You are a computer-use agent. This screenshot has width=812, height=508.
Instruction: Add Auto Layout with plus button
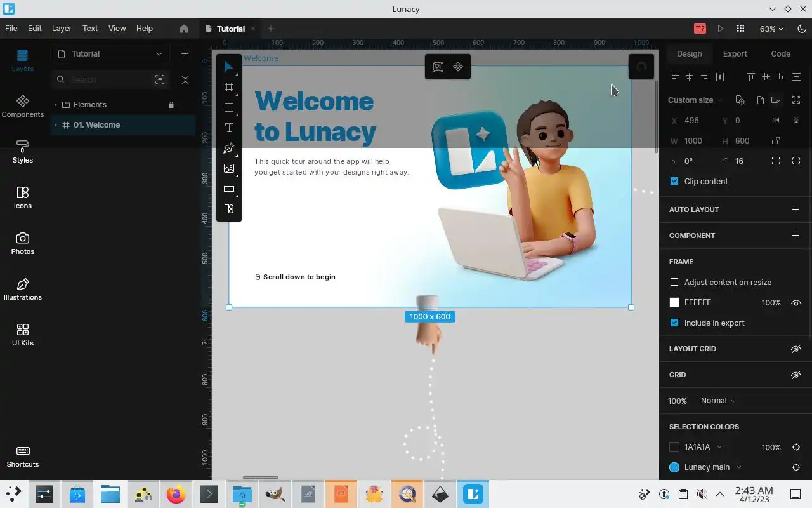point(796,209)
